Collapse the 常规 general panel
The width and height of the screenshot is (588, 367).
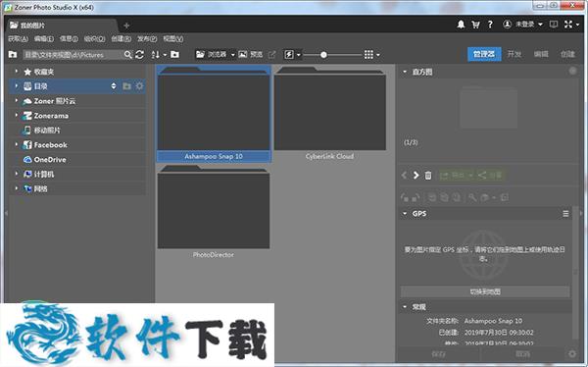[405, 307]
